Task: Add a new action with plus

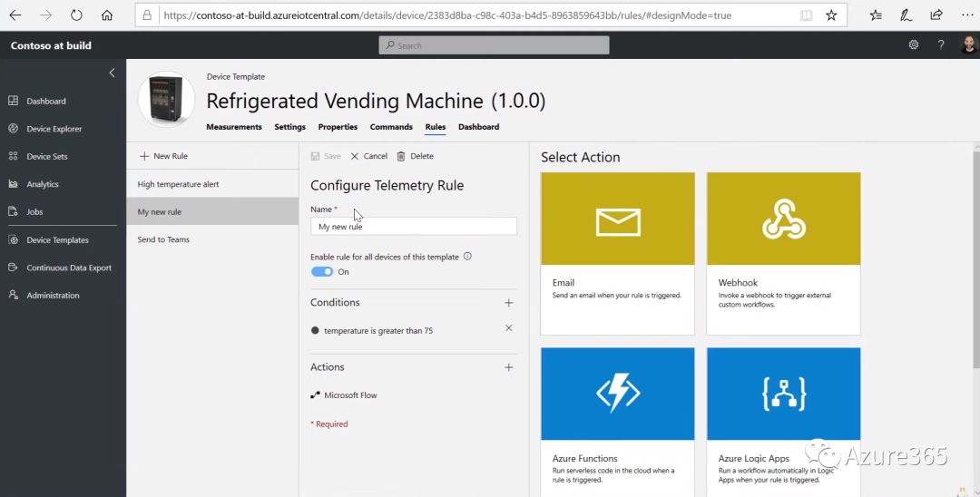Action: 508,367
